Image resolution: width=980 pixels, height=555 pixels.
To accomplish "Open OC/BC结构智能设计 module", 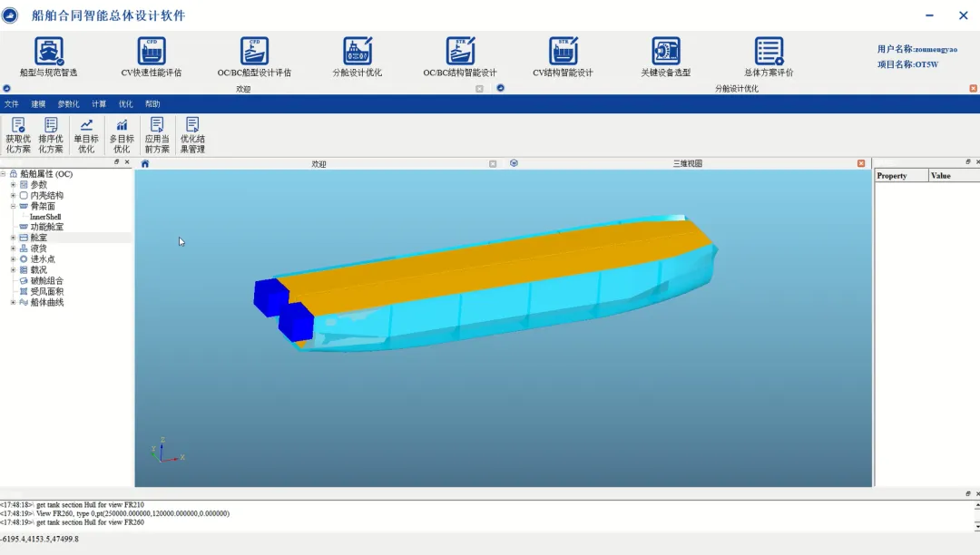I will tap(460, 57).
